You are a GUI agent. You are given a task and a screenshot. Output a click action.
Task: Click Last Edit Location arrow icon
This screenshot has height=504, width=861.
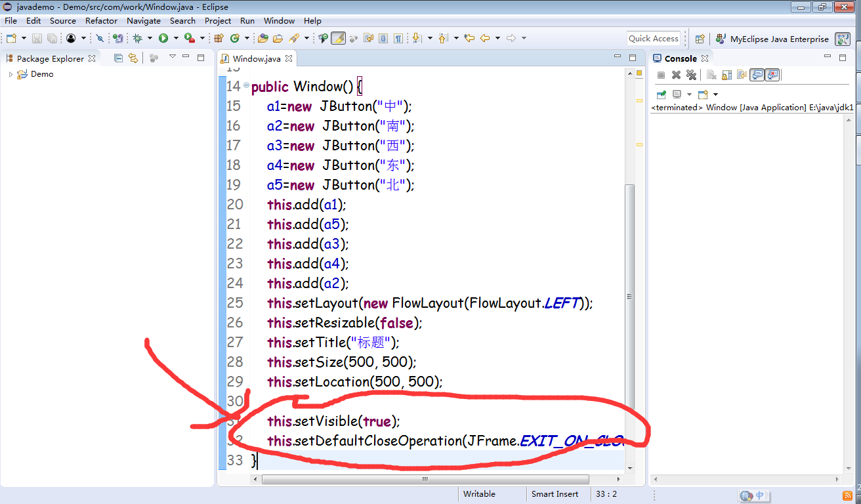469,38
